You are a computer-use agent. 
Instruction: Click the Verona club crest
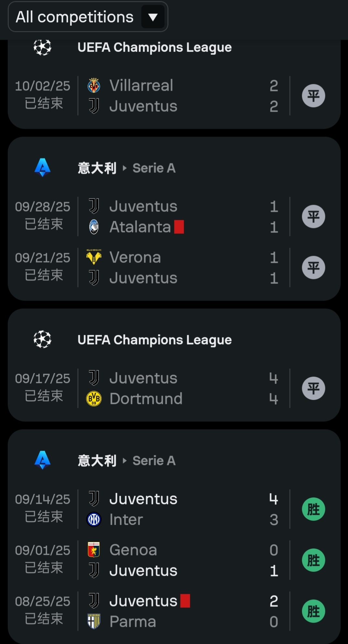(94, 257)
